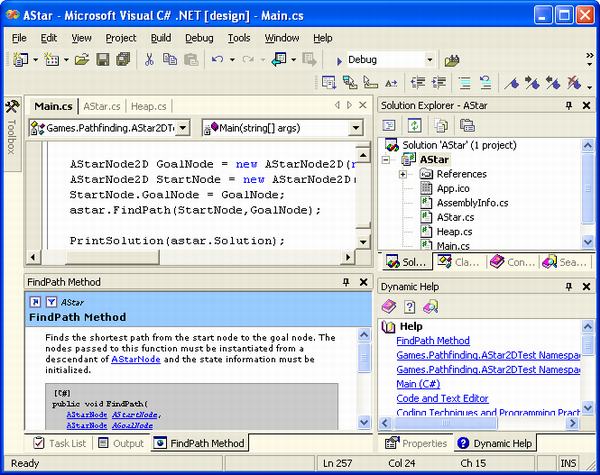Click the Dynamic Help horizontal scrollbar thumb
600x475 pixels.
coord(445,423)
